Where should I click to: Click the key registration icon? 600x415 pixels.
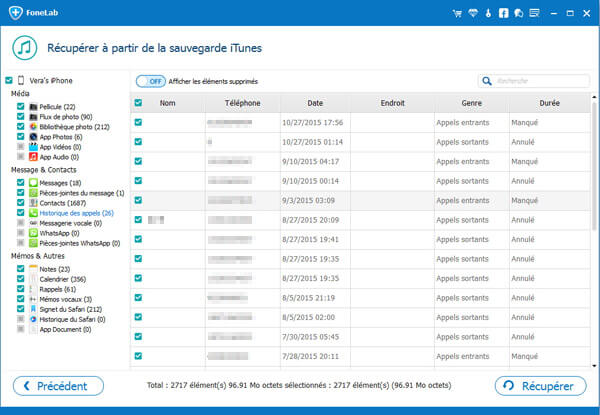click(487, 14)
